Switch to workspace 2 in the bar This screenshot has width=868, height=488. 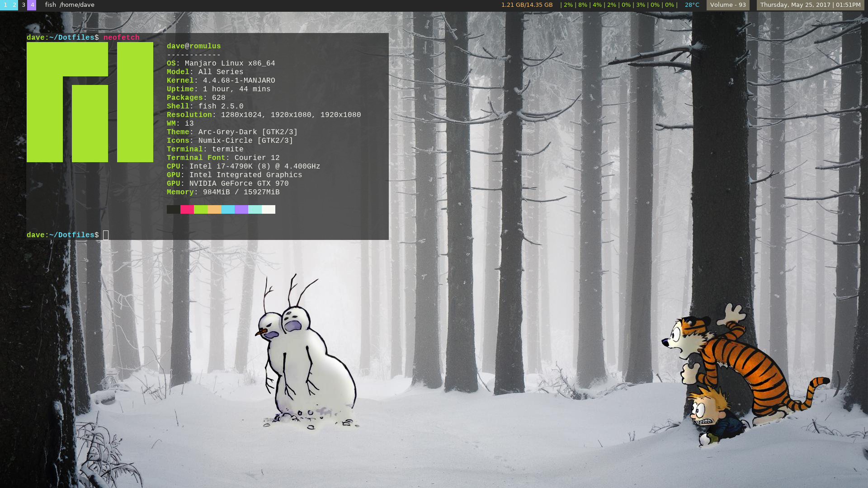click(14, 5)
